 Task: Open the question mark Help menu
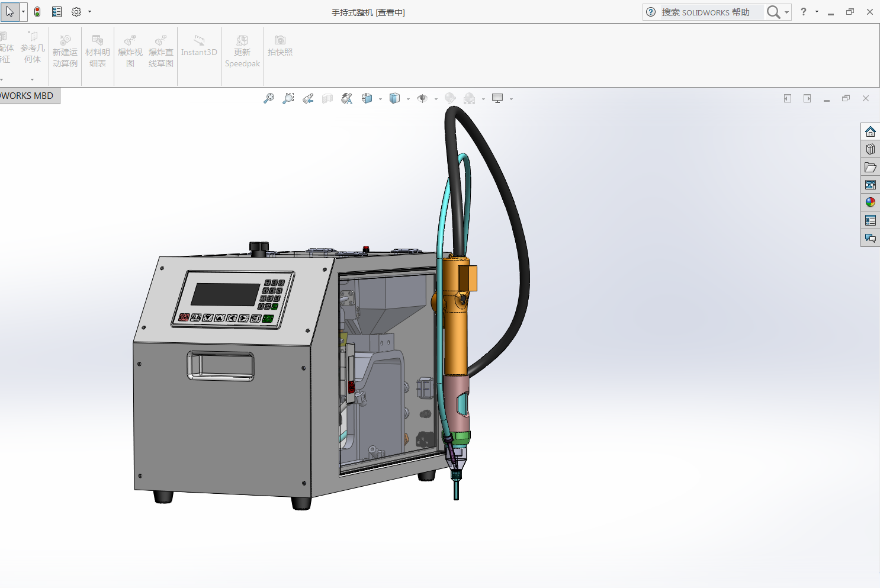click(804, 12)
